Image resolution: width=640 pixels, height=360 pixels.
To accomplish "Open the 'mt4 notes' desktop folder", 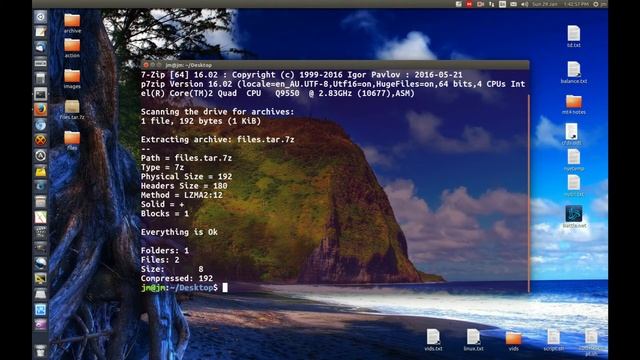I will click(573, 104).
